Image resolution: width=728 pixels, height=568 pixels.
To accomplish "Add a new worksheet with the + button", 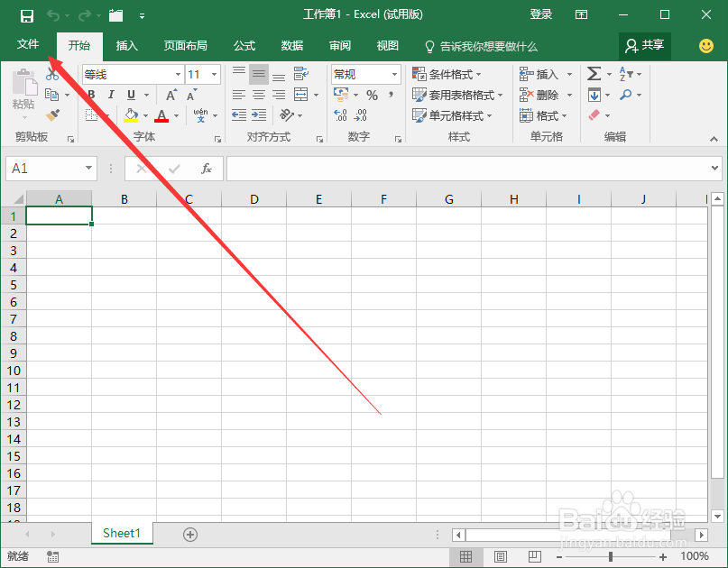I will click(x=189, y=534).
